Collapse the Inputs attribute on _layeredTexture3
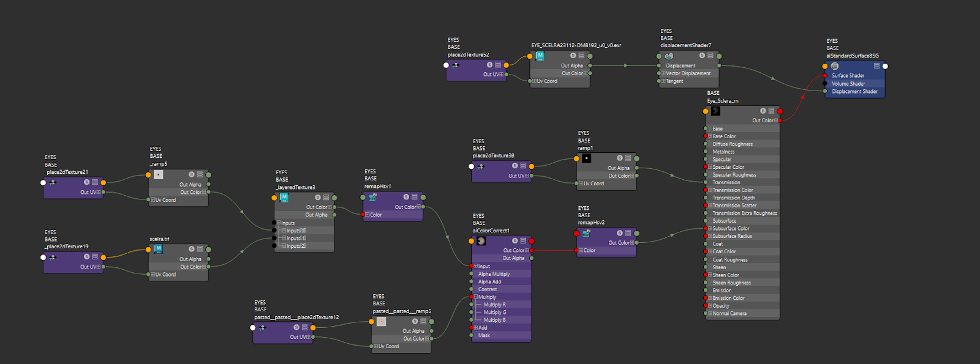Viewport: 980px width, 364px height. [278, 223]
